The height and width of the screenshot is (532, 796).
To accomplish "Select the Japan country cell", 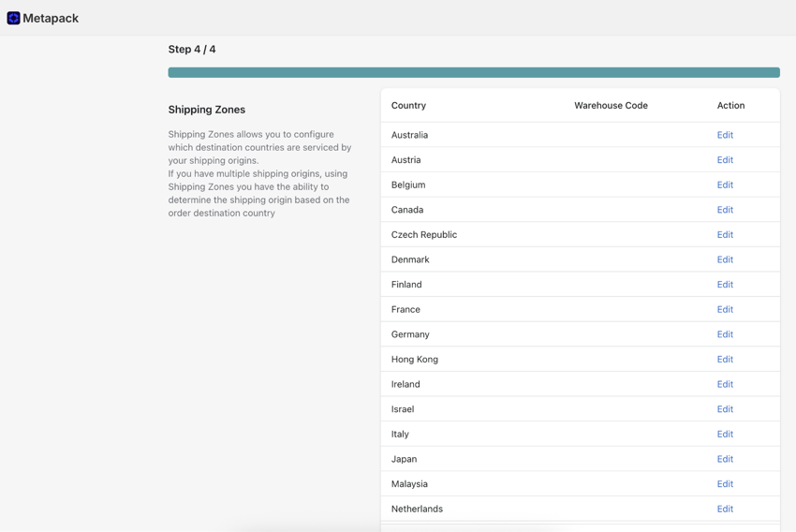I will coord(404,458).
